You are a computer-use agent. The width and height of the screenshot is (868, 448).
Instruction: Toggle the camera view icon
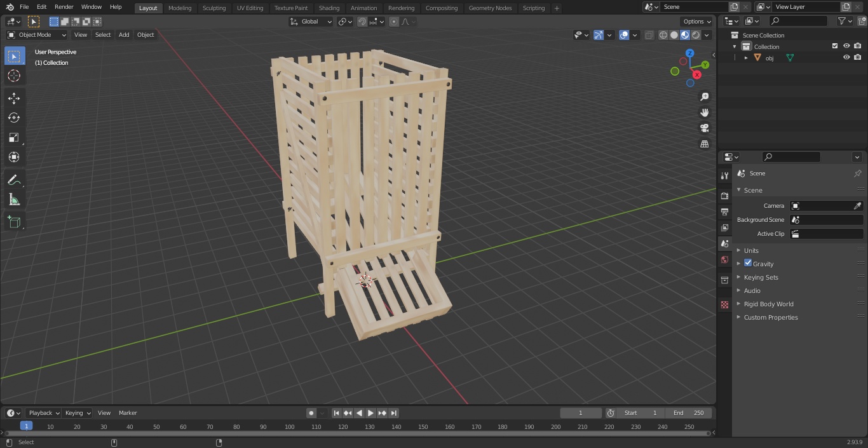(x=705, y=128)
